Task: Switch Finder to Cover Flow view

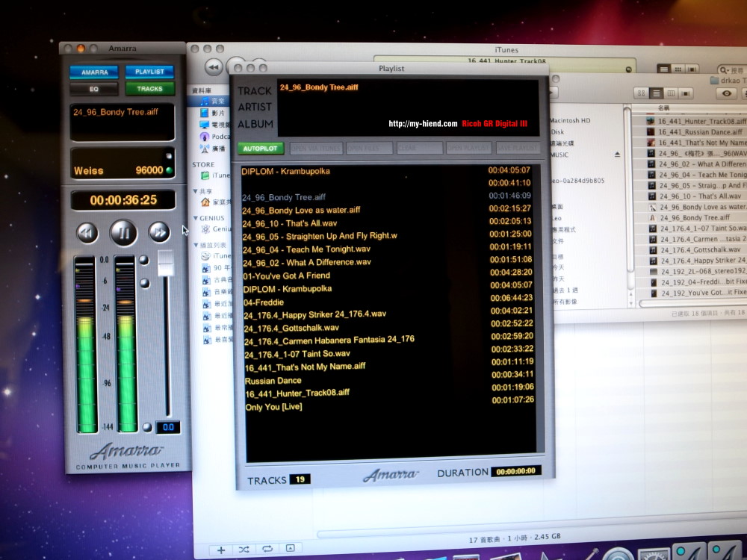Action: pyautogui.click(x=686, y=93)
